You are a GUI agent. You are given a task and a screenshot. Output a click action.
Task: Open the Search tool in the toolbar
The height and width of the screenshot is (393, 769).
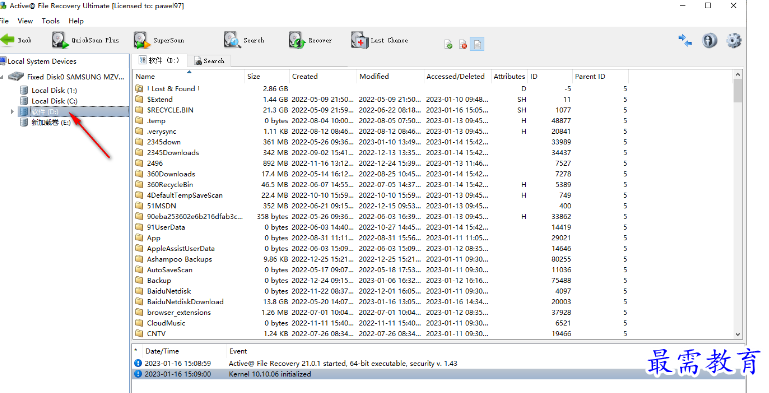[244, 40]
